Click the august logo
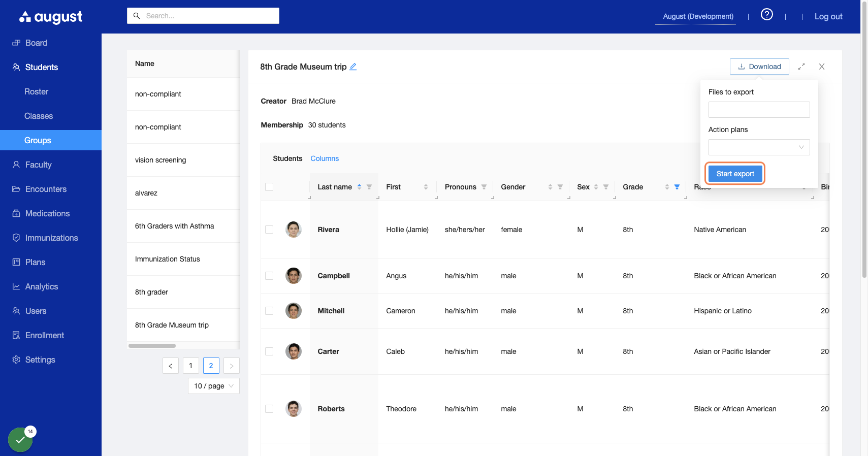Image resolution: width=868 pixels, height=456 pixels. point(51,17)
